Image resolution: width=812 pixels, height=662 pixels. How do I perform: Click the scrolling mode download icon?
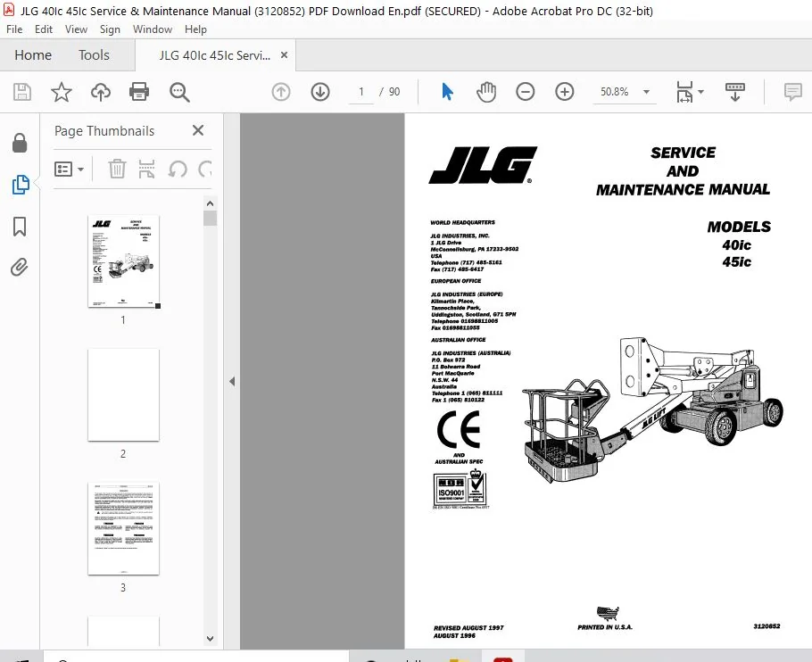[x=735, y=92]
